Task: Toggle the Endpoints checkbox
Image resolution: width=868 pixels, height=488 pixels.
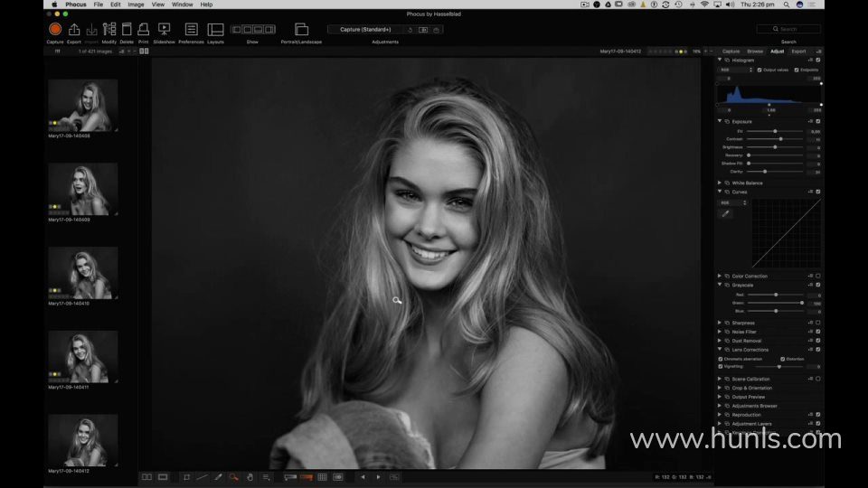Action: pos(797,70)
